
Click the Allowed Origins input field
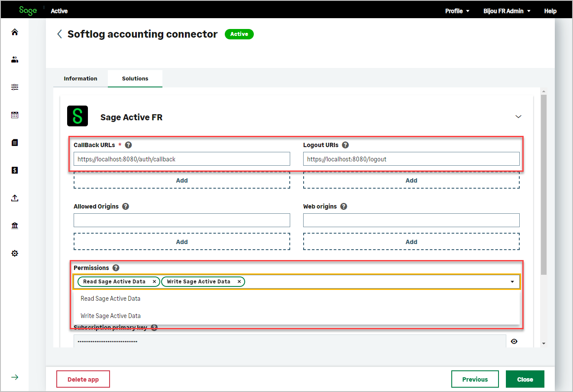click(x=182, y=220)
